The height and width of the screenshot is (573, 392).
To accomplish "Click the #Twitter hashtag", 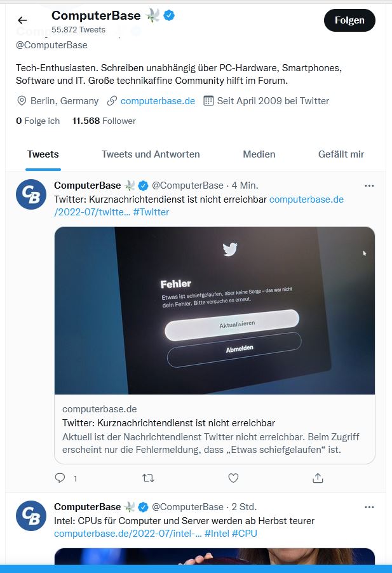I will pyautogui.click(x=151, y=212).
